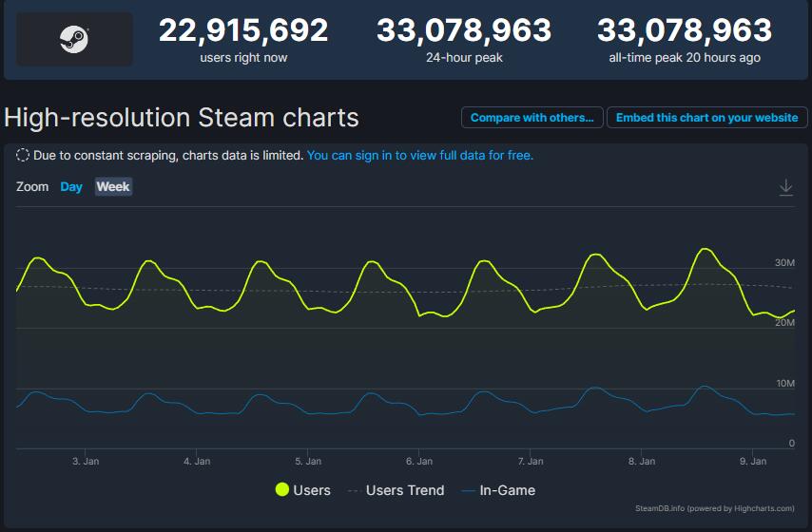The width and height of the screenshot is (812, 532).
Task: Click the 20M y-axis label
Action: click(784, 322)
